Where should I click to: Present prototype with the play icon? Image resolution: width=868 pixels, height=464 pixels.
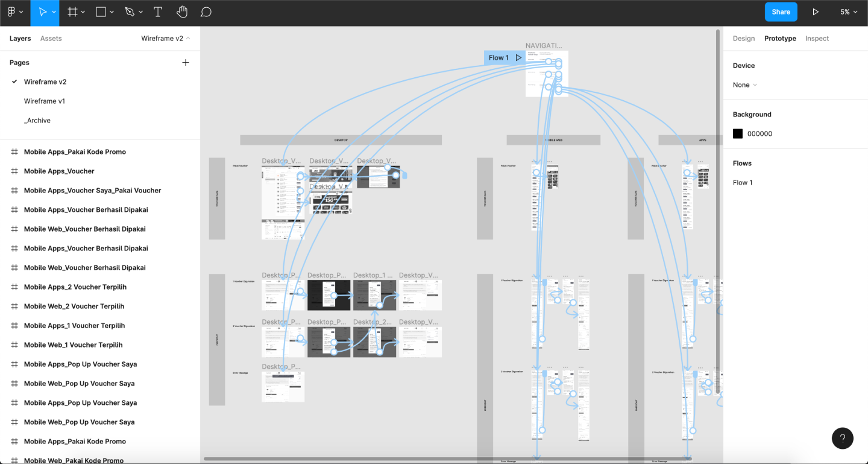tap(816, 12)
